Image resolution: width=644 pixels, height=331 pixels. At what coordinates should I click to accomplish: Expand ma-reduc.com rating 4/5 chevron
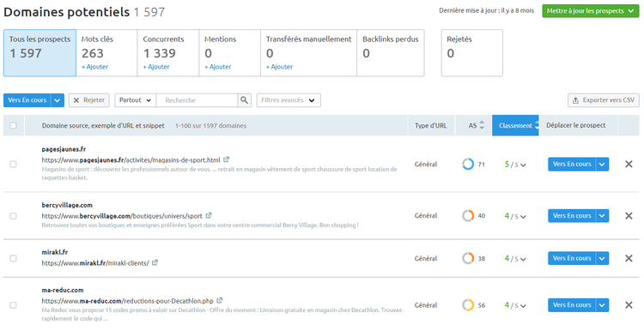coord(523,306)
